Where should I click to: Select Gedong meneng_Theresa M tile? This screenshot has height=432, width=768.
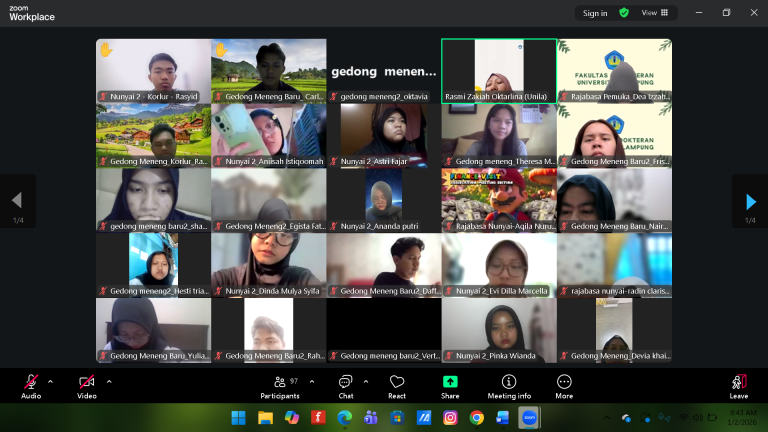pos(499,136)
